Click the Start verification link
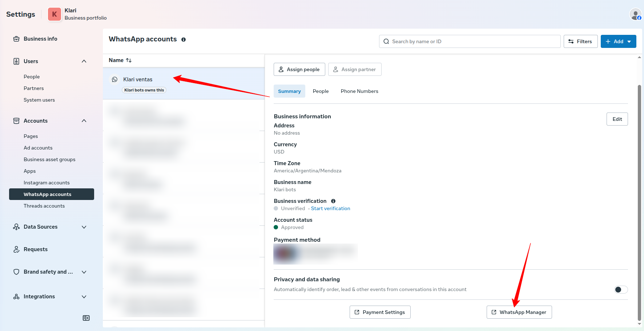The image size is (644, 331). click(330, 208)
